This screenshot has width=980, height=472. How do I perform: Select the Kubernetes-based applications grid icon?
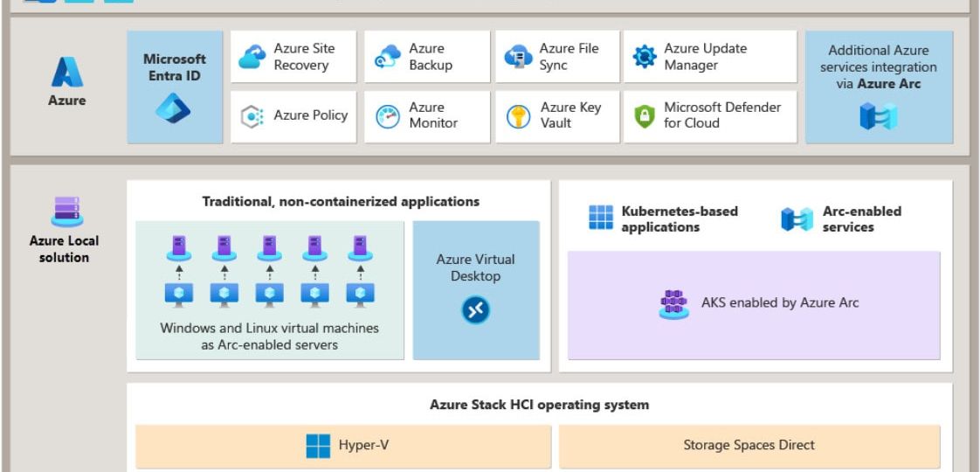tap(602, 219)
